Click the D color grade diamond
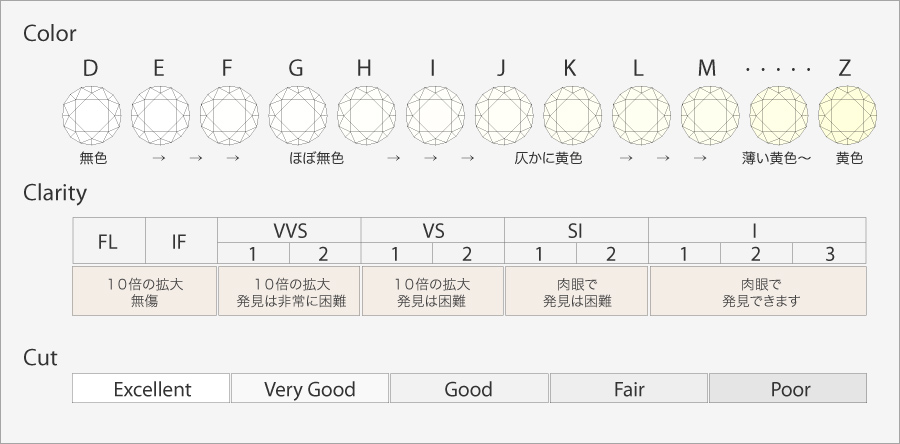 pyautogui.click(x=91, y=115)
